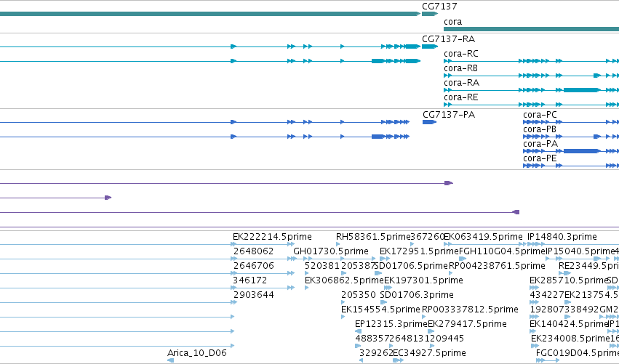The width and height of the screenshot is (619, 364).
Task: Select EST EK222214.5prime label
Action: click(x=272, y=237)
